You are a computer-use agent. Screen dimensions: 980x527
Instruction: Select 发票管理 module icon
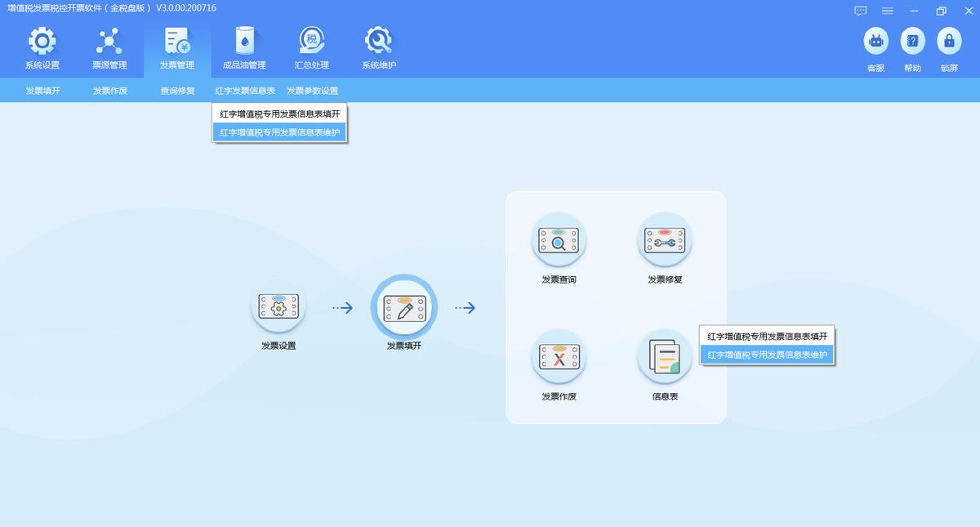[177, 41]
